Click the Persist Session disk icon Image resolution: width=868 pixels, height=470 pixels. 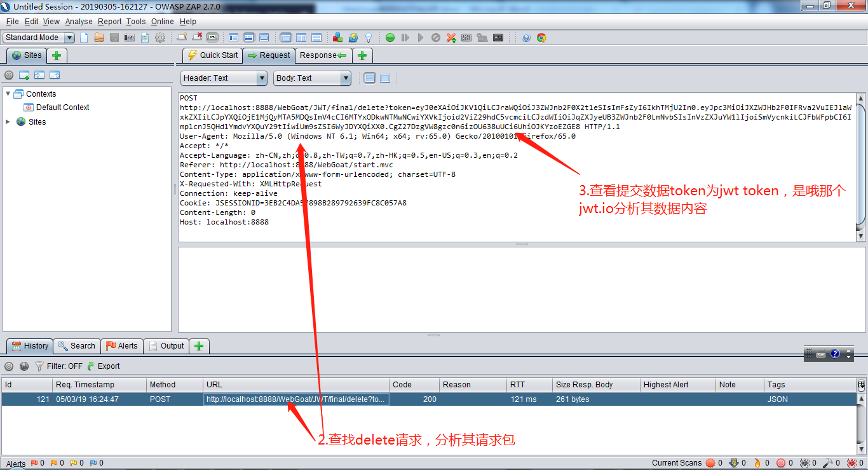[x=114, y=38]
